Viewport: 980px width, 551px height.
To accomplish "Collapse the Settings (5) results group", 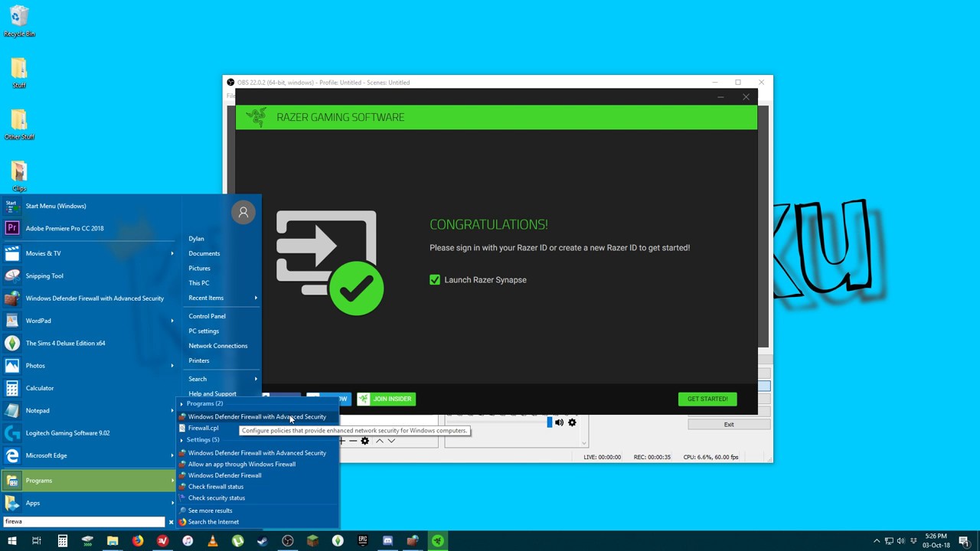I will (x=182, y=440).
